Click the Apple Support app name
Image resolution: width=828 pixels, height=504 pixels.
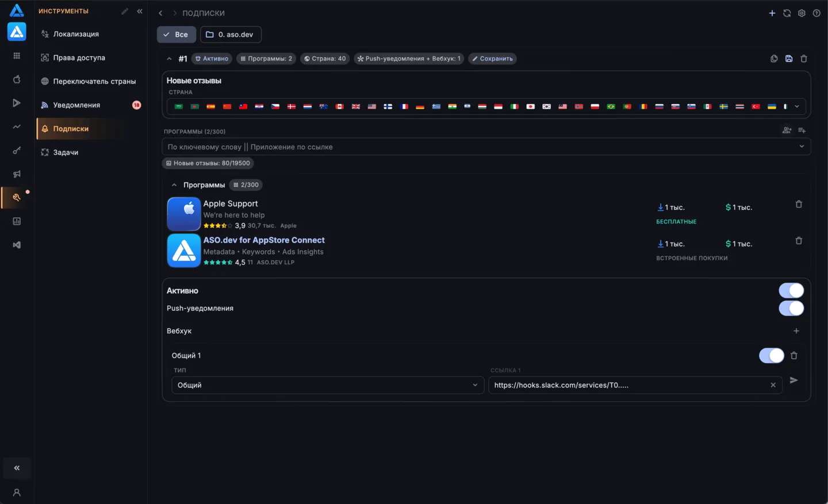[x=231, y=203]
